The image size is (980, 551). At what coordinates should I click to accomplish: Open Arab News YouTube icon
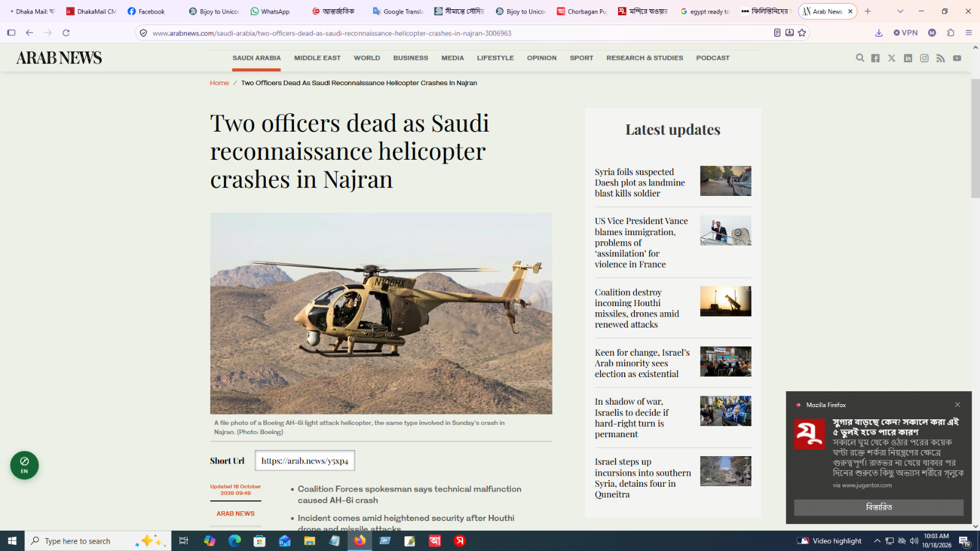coord(957,58)
